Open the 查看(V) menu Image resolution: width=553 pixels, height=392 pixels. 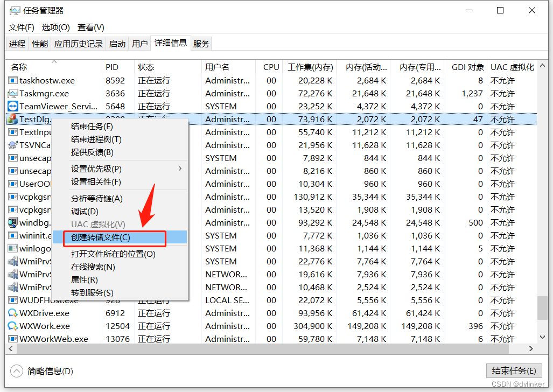pyautogui.click(x=91, y=27)
